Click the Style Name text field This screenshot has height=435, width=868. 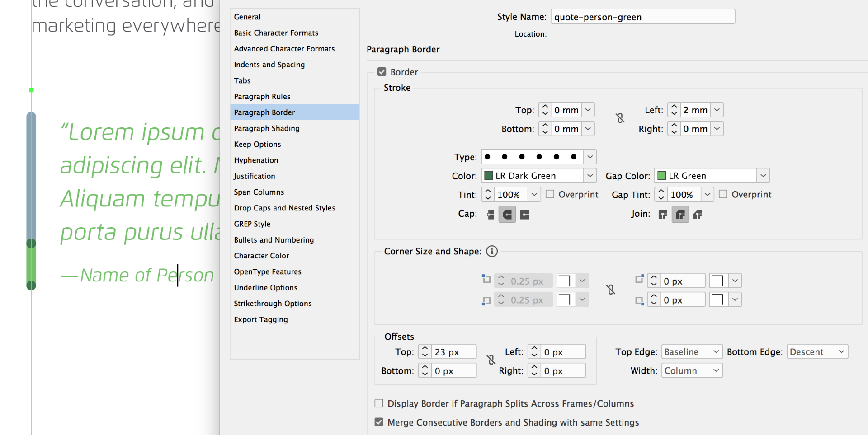[642, 17]
